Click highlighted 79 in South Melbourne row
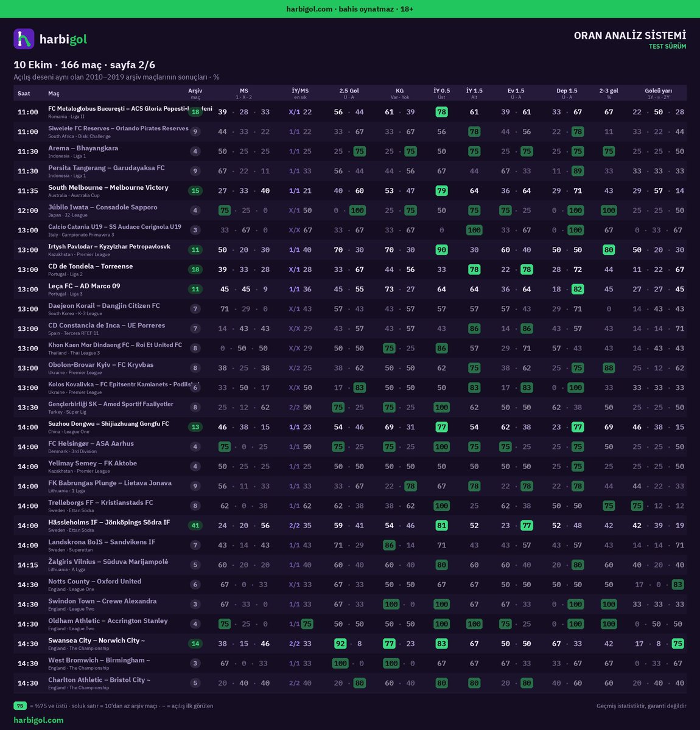 click(442, 191)
